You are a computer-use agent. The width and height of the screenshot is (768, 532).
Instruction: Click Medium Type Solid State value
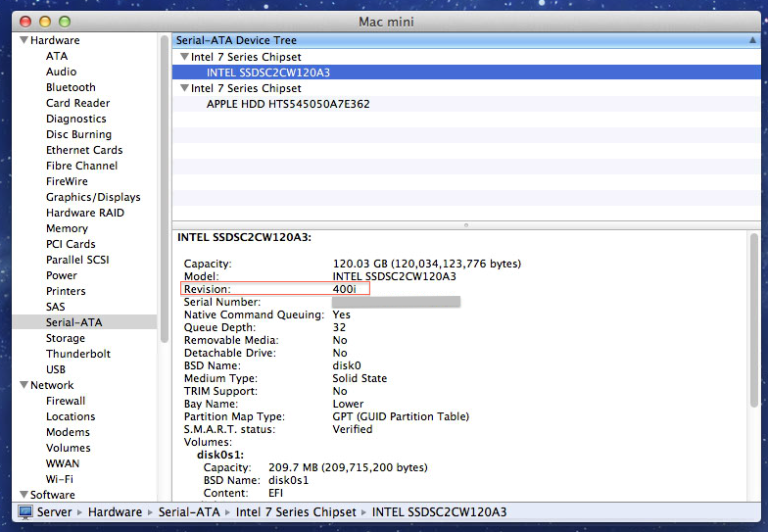click(x=360, y=378)
